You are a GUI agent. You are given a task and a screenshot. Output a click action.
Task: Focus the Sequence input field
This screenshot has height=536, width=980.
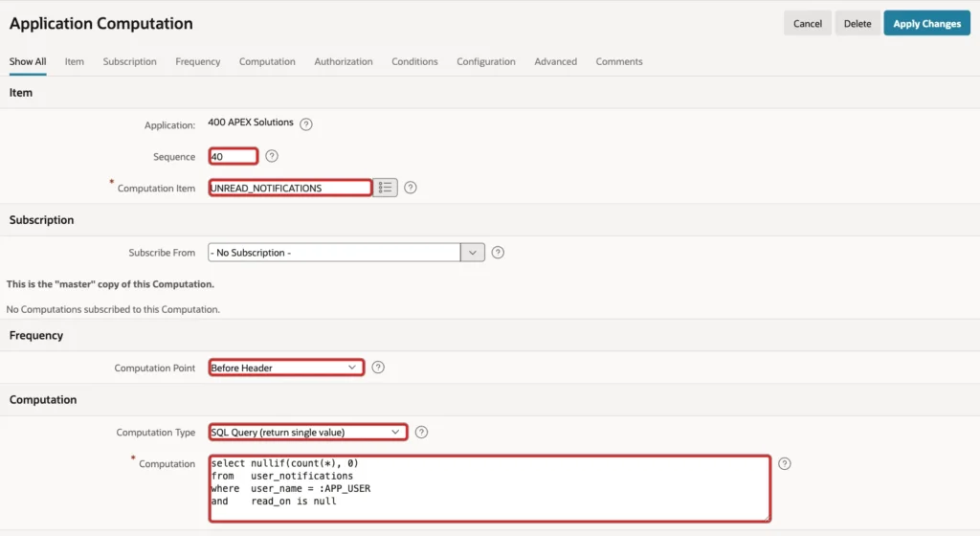point(234,156)
